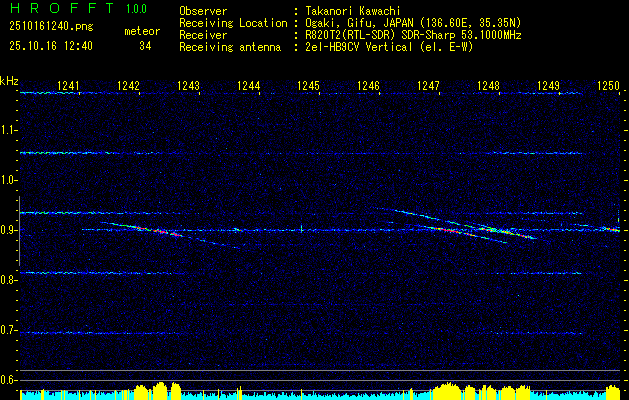Select the file name 2510161240.png
This screenshot has width=629, height=400.
tap(51, 26)
